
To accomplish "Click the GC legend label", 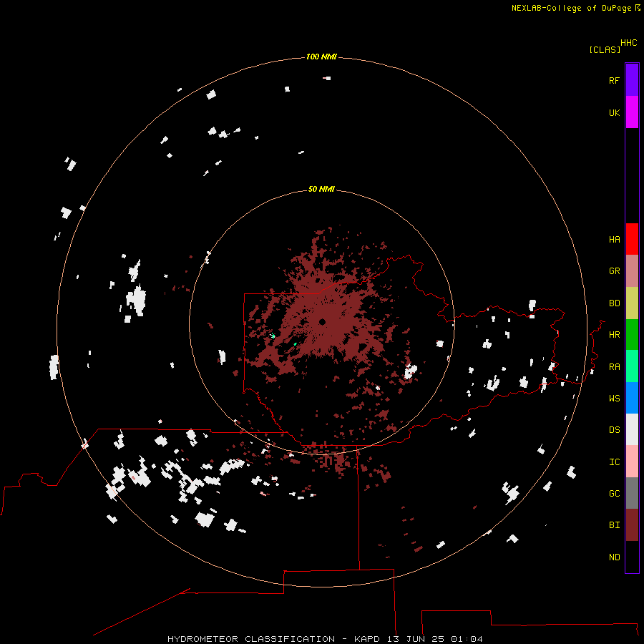I will (615, 494).
